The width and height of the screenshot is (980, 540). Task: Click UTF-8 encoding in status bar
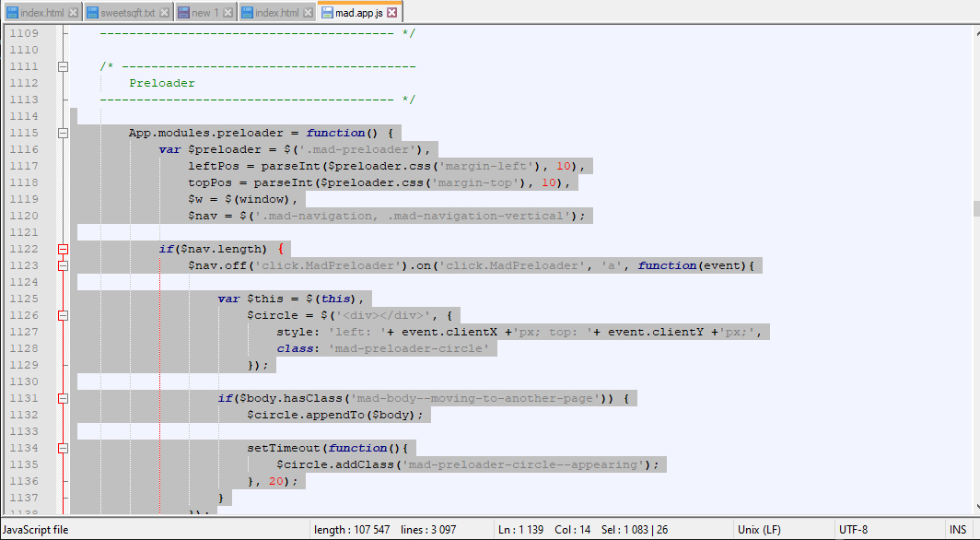[x=853, y=530]
